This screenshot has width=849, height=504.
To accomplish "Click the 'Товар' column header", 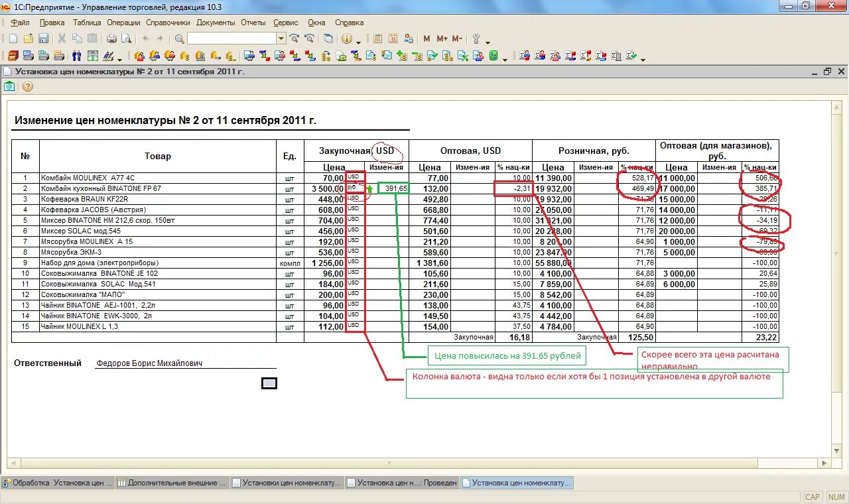I will coord(158,157).
